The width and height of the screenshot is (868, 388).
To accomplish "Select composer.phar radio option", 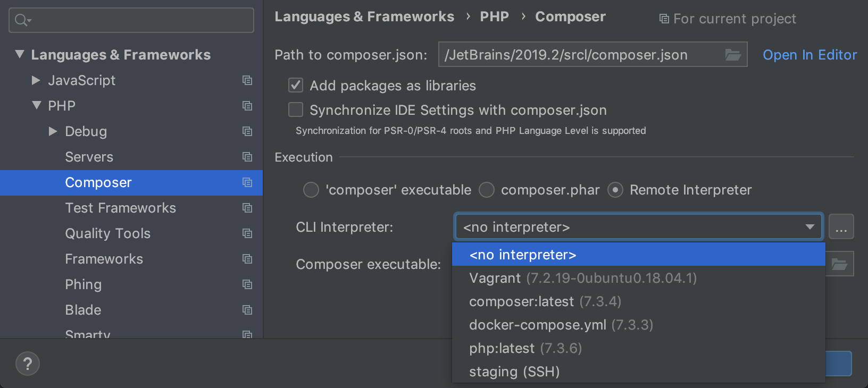I will click(x=487, y=190).
